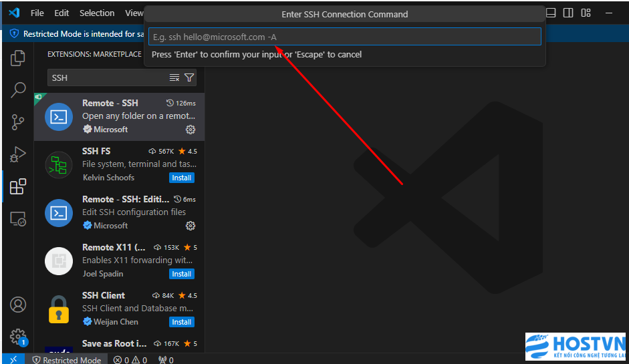
Task: Select the Extensions view icon
Action: point(17,186)
